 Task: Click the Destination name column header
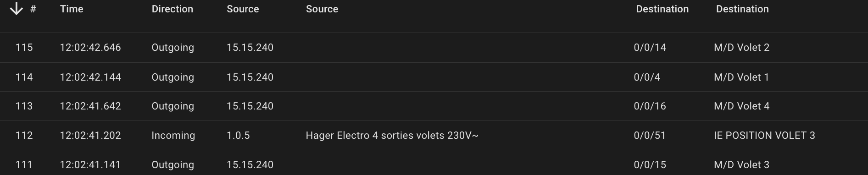(742, 9)
